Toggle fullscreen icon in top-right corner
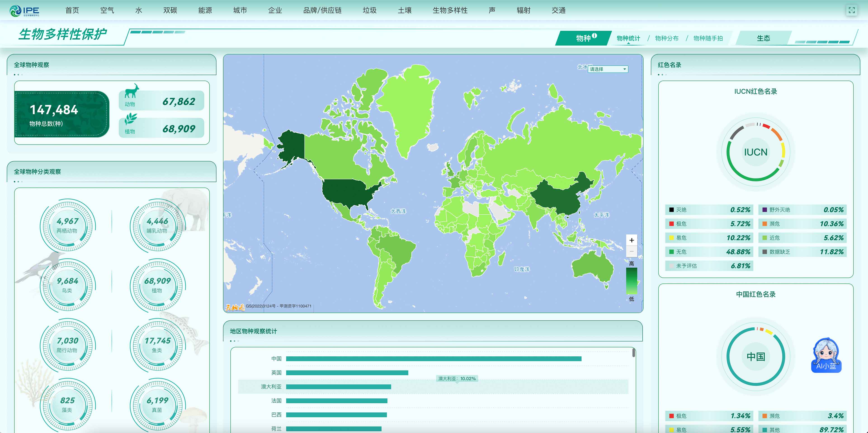The height and width of the screenshot is (433, 868). click(851, 10)
